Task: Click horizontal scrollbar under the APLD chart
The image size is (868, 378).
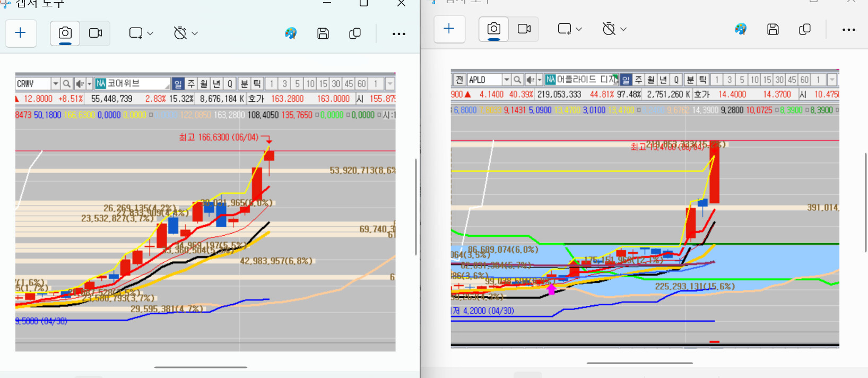Action: [x=639, y=363]
